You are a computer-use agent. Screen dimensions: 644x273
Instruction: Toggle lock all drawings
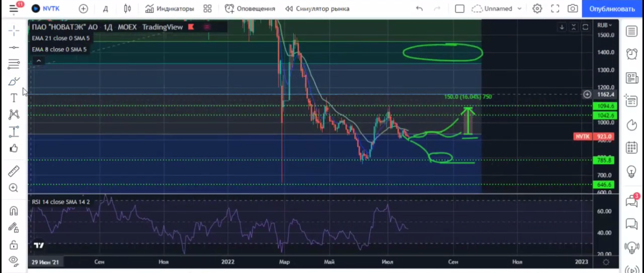pyautogui.click(x=14, y=245)
